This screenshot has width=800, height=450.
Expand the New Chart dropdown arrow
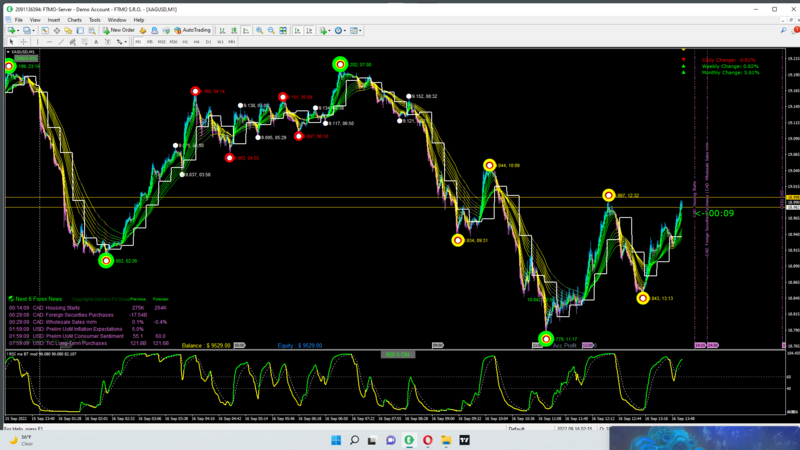pos(18,31)
